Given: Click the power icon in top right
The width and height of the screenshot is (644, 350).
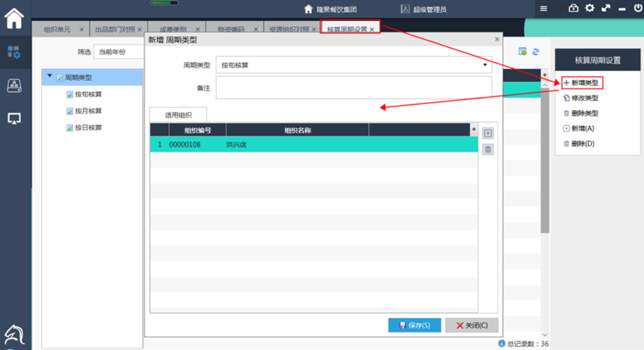Looking at the screenshot, I should pos(637,8).
